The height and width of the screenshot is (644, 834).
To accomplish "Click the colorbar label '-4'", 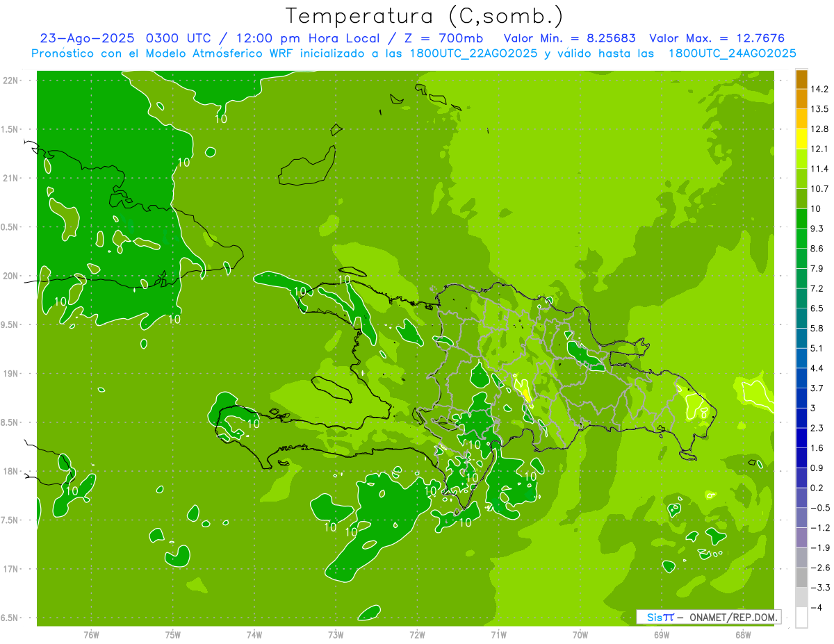I will [x=817, y=608].
